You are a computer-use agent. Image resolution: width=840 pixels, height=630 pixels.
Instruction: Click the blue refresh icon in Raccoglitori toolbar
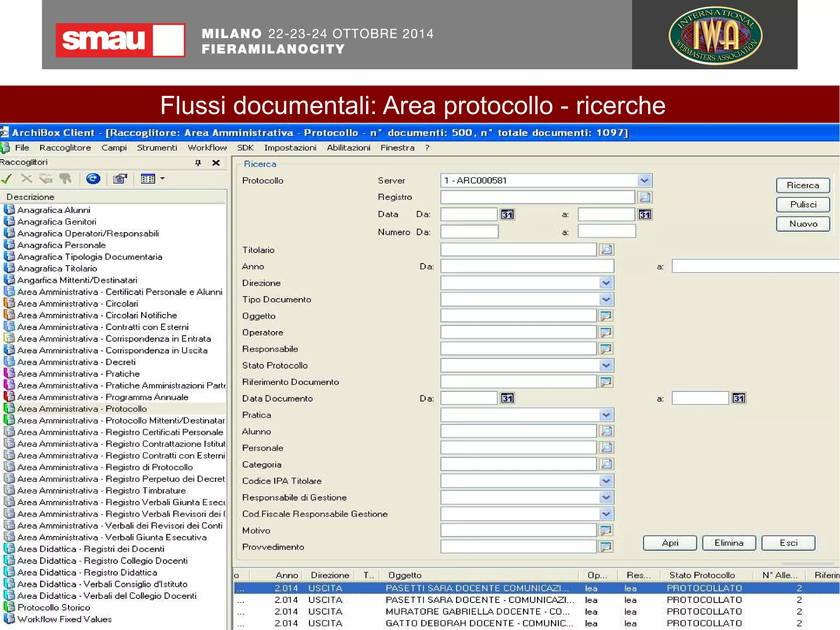click(x=93, y=179)
